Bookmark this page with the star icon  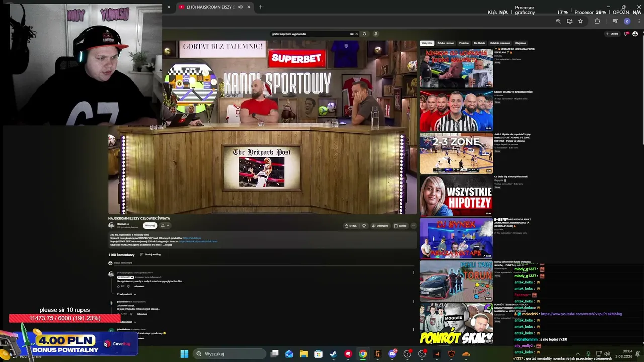coord(580,21)
